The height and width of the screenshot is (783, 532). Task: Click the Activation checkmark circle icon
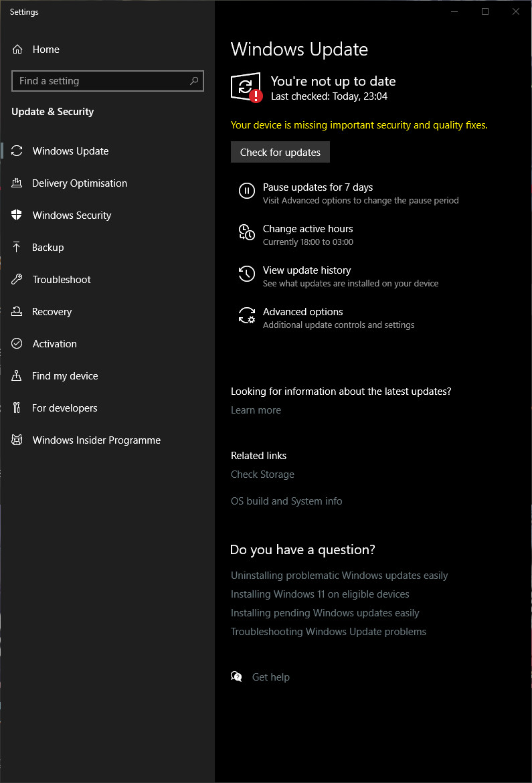point(17,343)
